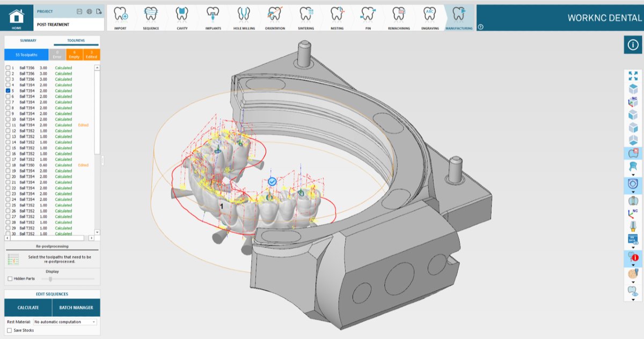
Task: Switch to the Toolpaths tab
Action: tap(76, 41)
